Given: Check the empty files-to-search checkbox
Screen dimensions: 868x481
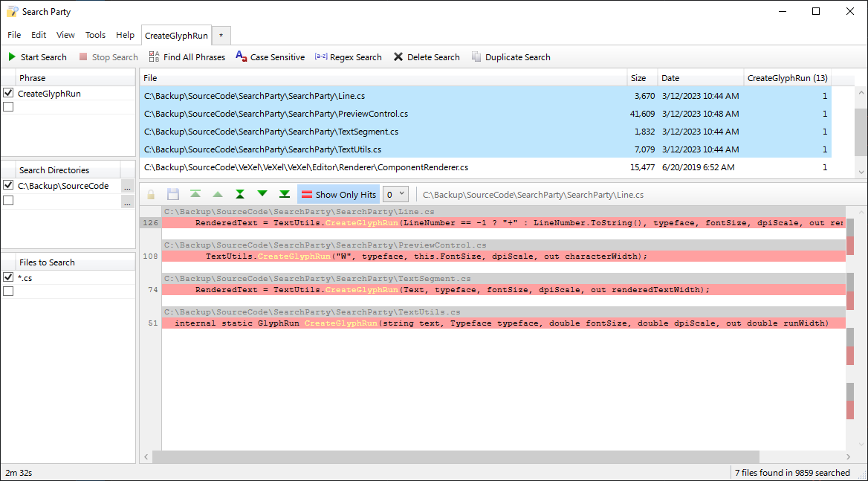Looking at the screenshot, I should click(8, 291).
